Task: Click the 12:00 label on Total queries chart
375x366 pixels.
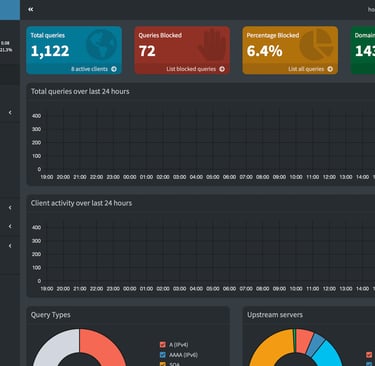Action: [x=329, y=177]
